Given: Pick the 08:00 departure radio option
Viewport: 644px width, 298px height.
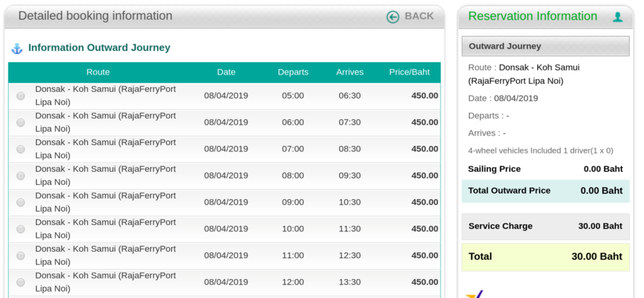Looking at the screenshot, I should [20, 176].
